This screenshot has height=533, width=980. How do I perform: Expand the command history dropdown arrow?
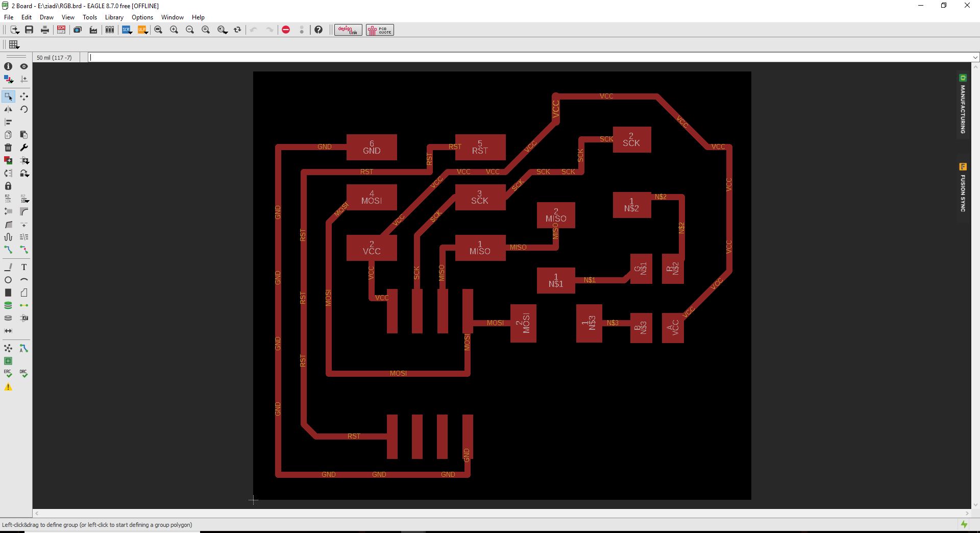(975, 57)
